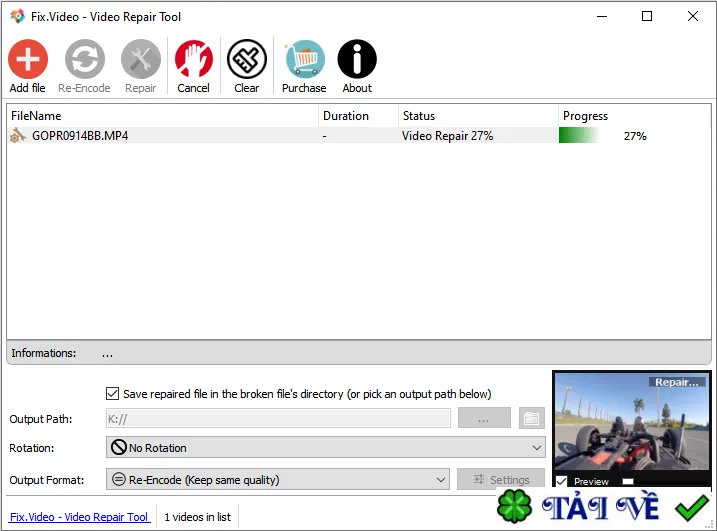717x531 pixels.
Task: Click the No Rotation circle icon
Action: [119, 447]
